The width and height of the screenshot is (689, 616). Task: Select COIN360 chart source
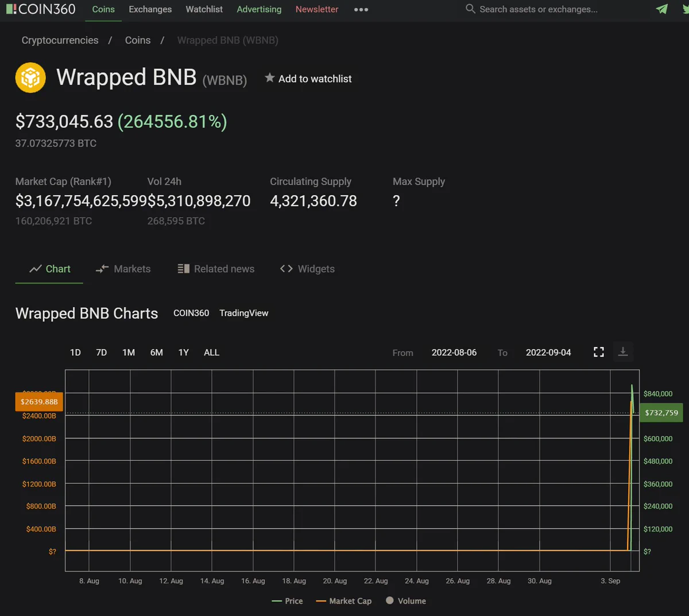coord(191,313)
